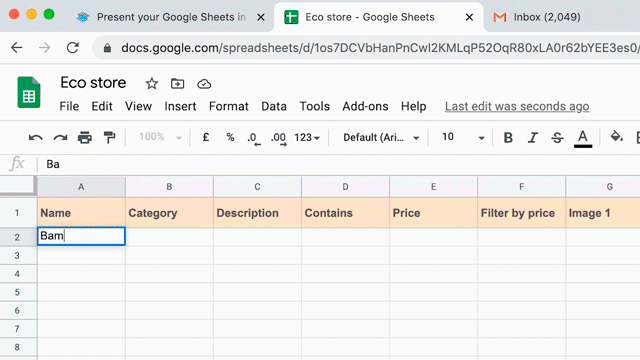Open the Format menu
The width and height of the screenshot is (640, 360).
point(229,107)
